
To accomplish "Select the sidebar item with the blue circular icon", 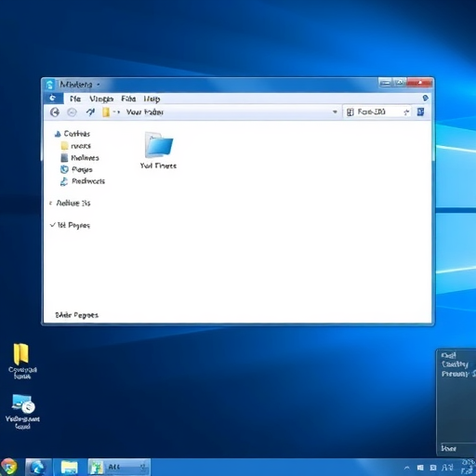I will 76,169.
